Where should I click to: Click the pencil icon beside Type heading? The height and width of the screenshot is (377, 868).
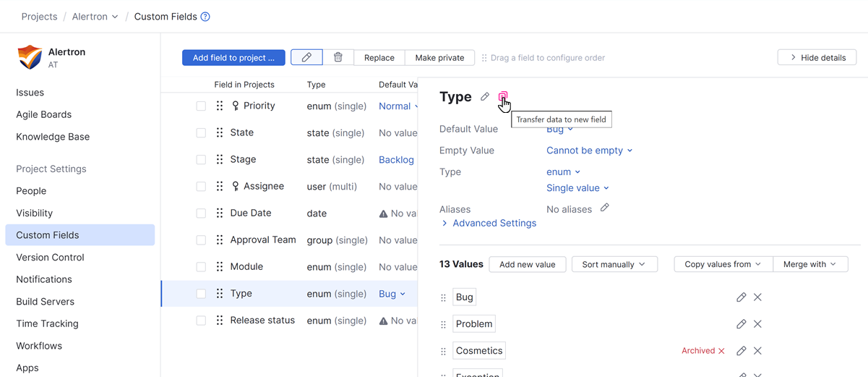tap(485, 97)
